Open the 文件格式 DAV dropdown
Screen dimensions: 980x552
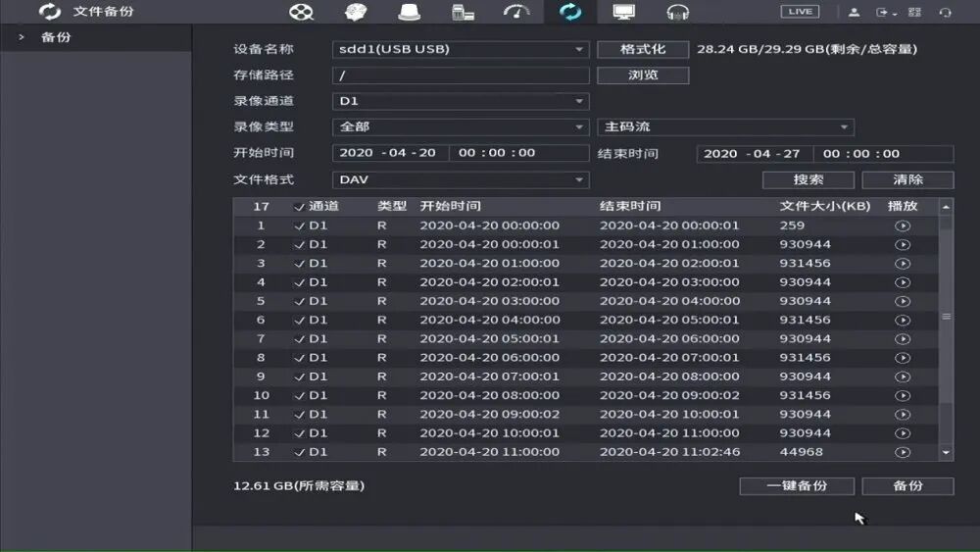[x=461, y=180]
